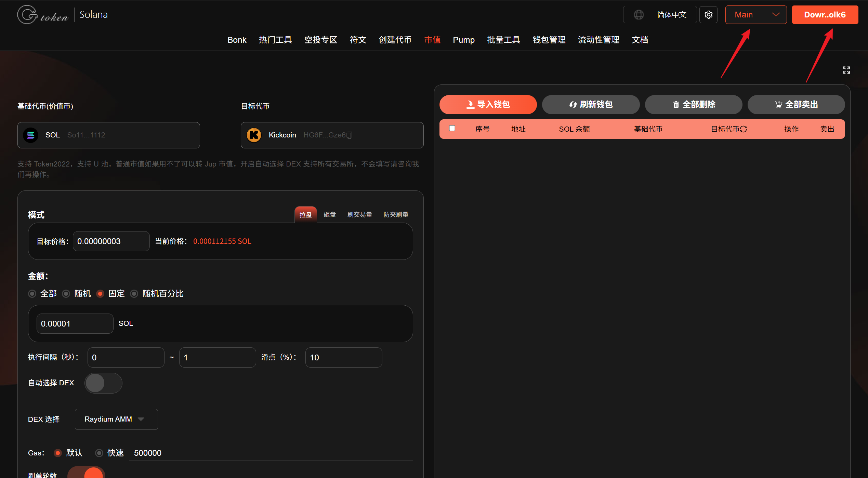
Task: Open the Pump menu item
Action: pos(463,40)
